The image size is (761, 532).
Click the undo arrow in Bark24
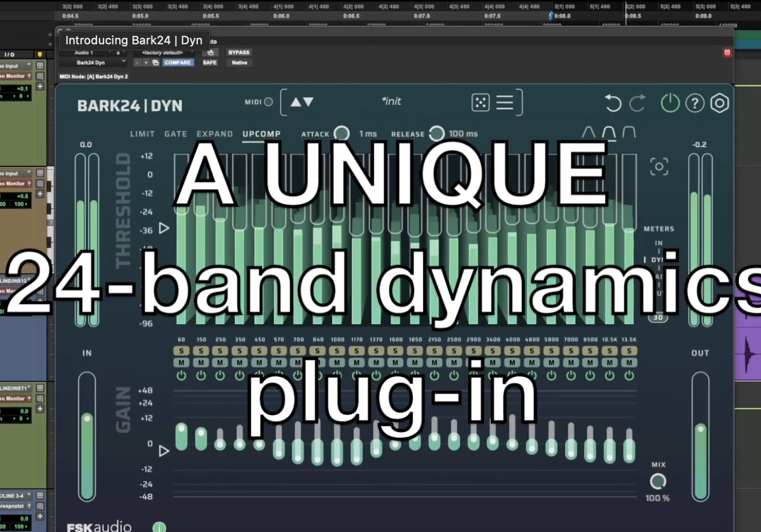613,103
